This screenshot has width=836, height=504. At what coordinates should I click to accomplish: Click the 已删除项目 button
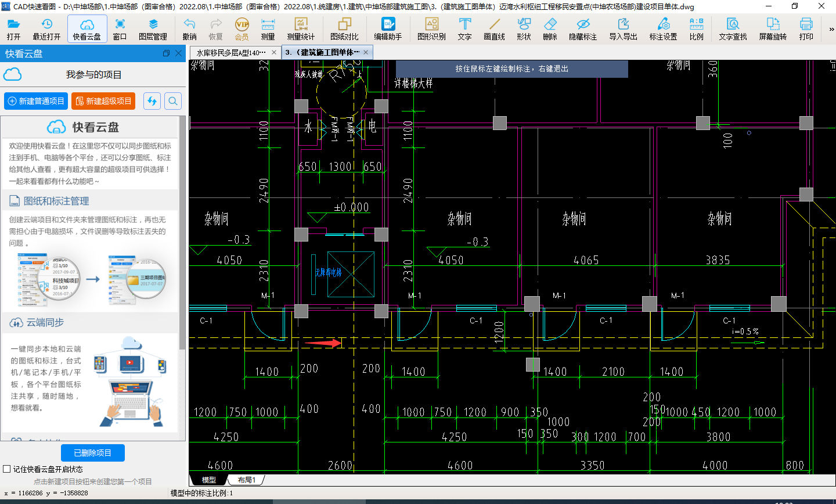point(93,453)
